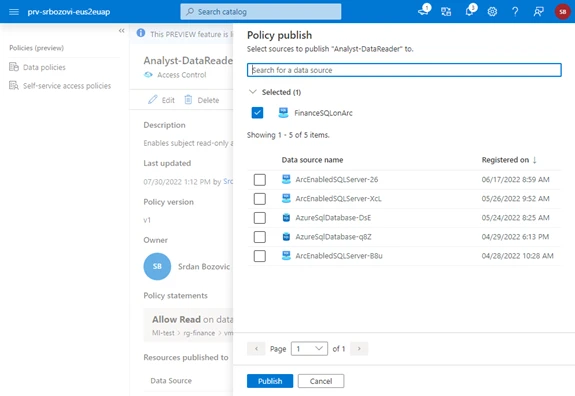Check the ArcEnabledSQLServer-XcL checkbox
Image resolution: width=575 pixels, height=396 pixels.
(x=260, y=199)
